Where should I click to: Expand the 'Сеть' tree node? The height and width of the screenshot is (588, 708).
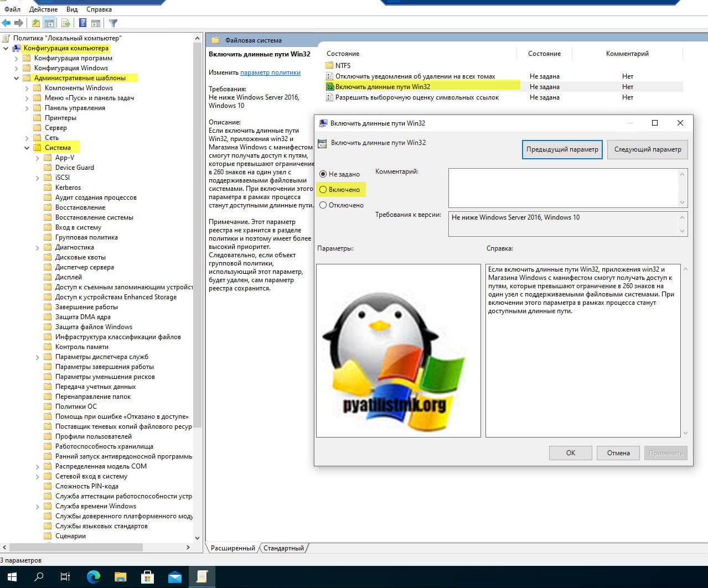[x=27, y=138]
